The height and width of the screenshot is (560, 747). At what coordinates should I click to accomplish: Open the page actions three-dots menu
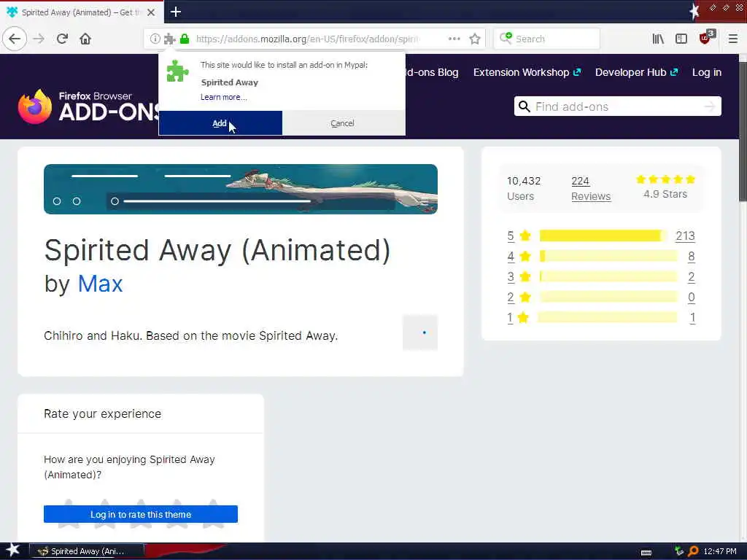click(x=454, y=39)
